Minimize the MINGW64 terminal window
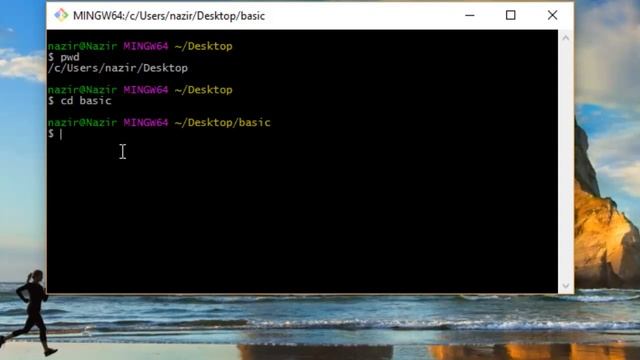 click(x=470, y=15)
